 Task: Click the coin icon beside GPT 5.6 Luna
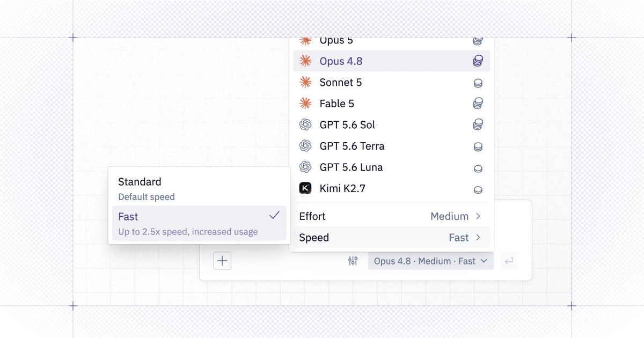click(478, 168)
